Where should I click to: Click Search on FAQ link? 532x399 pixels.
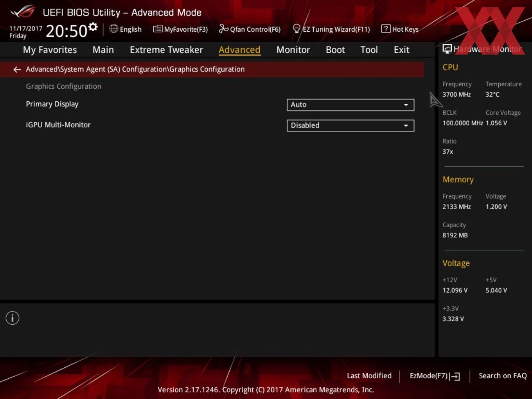(x=503, y=376)
